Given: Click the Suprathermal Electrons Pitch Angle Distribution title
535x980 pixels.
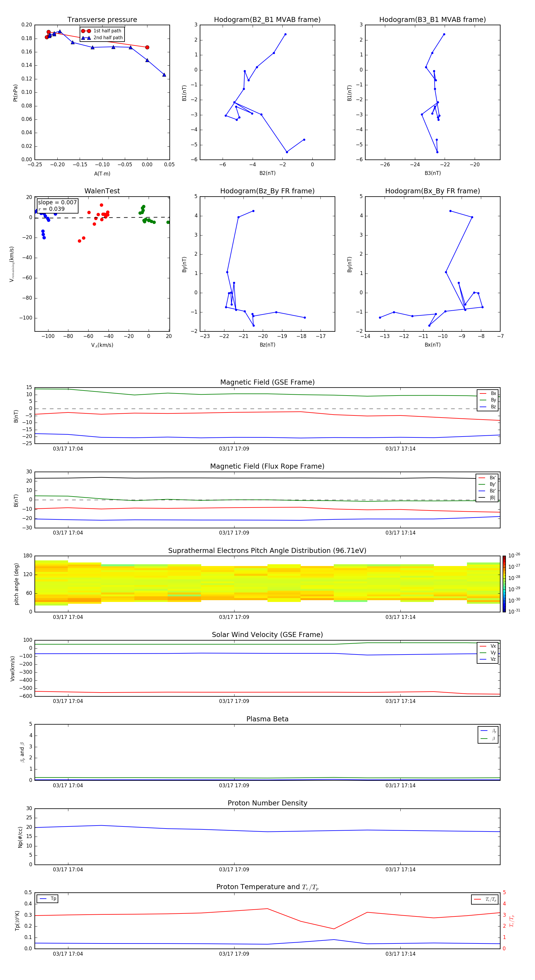Looking at the screenshot, I should (267, 551).
